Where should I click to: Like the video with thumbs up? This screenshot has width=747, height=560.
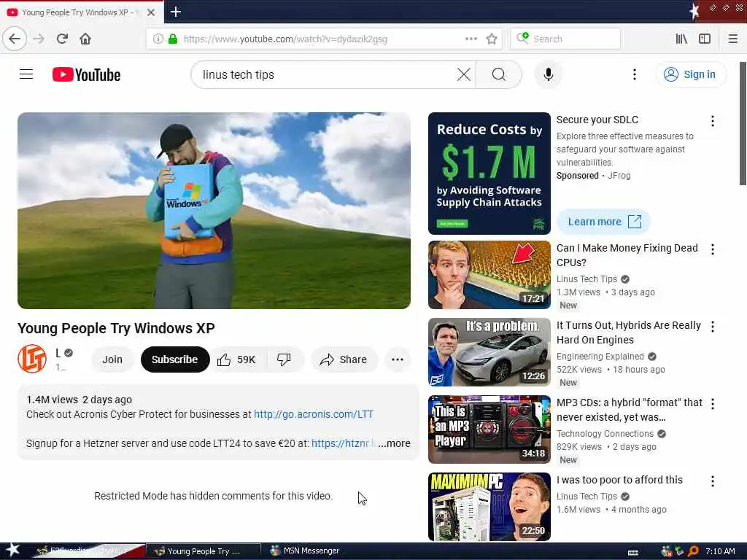237,359
